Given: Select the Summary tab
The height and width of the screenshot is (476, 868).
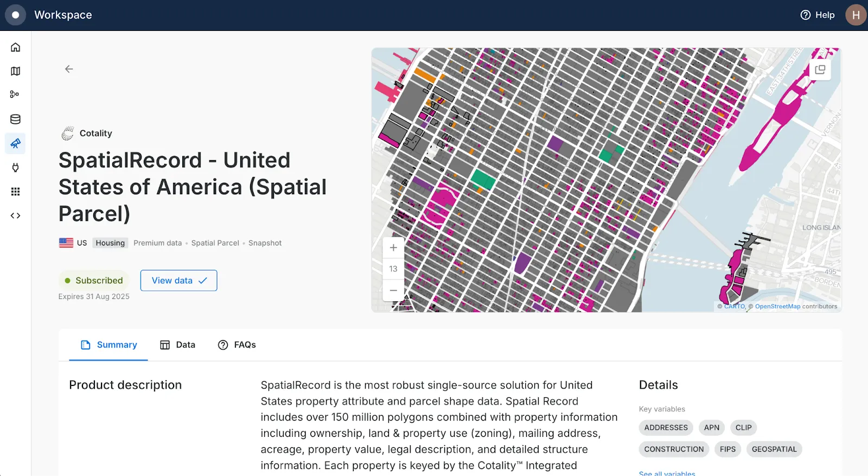Looking at the screenshot, I should (x=108, y=345).
